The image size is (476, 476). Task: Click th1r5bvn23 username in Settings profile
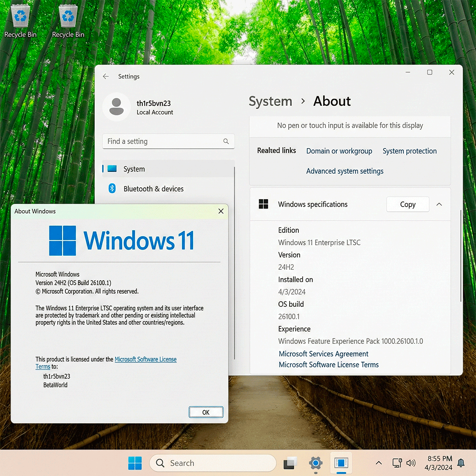(154, 103)
